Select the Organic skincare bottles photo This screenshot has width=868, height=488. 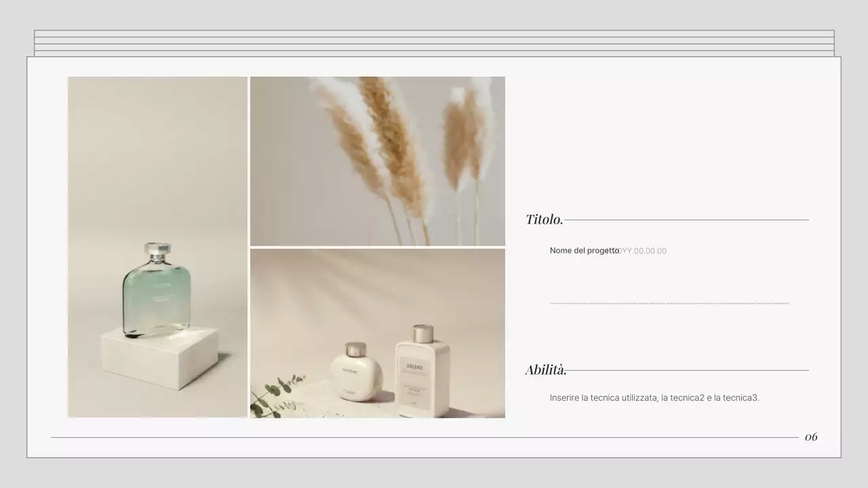coord(378,333)
